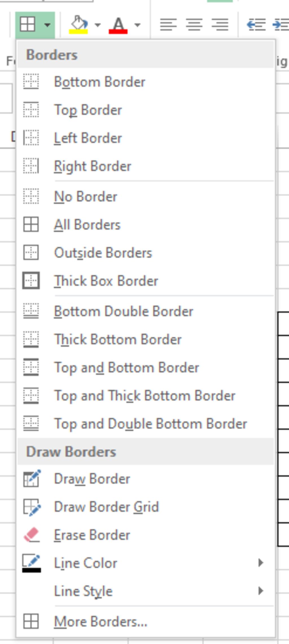Apply Bottom Double Border
The width and height of the screenshot is (289, 644).
(123, 311)
